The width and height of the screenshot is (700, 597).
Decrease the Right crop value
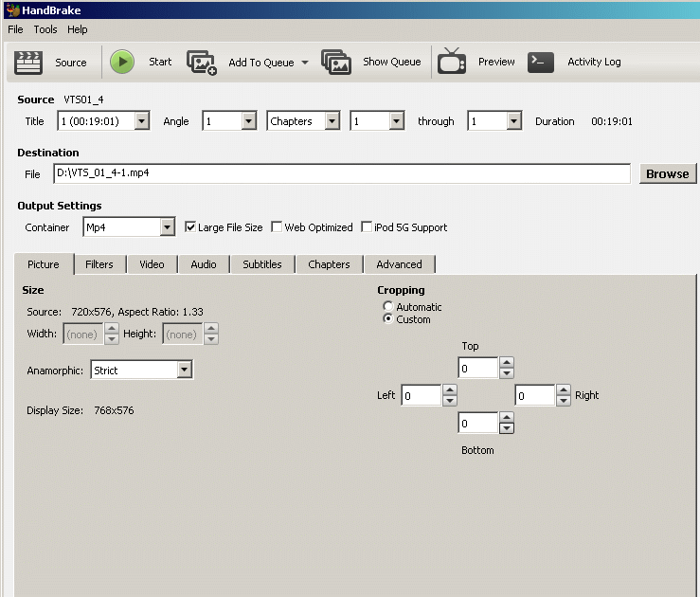point(564,401)
